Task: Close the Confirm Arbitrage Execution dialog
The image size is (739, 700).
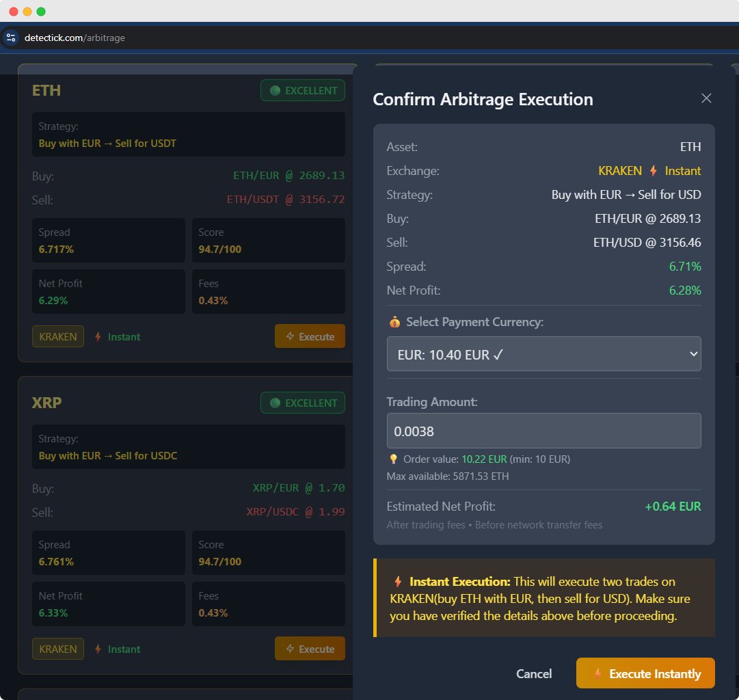Action: point(706,98)
